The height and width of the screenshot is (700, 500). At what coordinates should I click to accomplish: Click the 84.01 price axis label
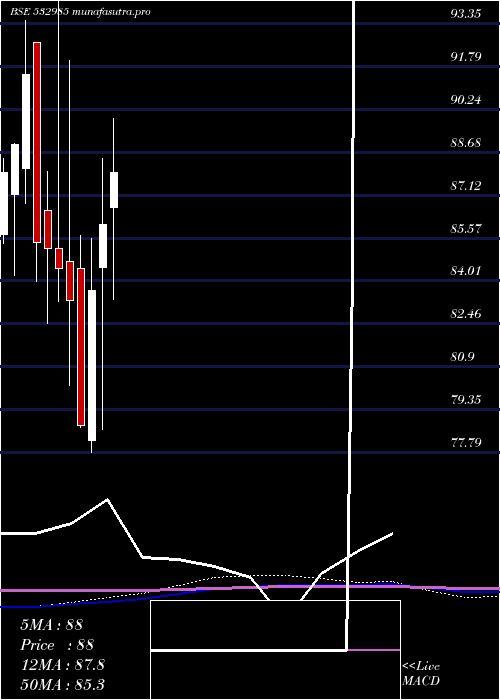point(465,271)
